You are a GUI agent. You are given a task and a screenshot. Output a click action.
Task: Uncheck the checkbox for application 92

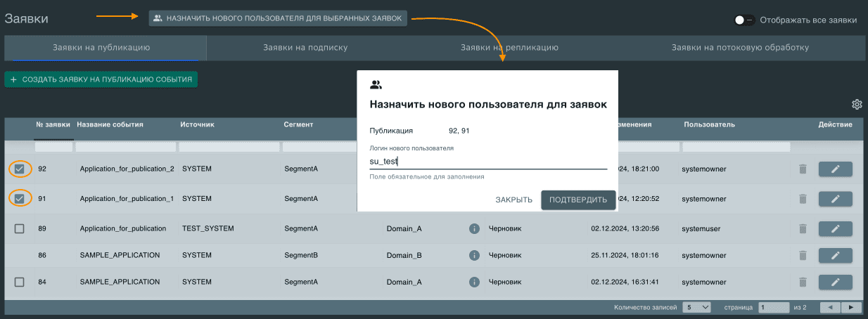point(19,169)
